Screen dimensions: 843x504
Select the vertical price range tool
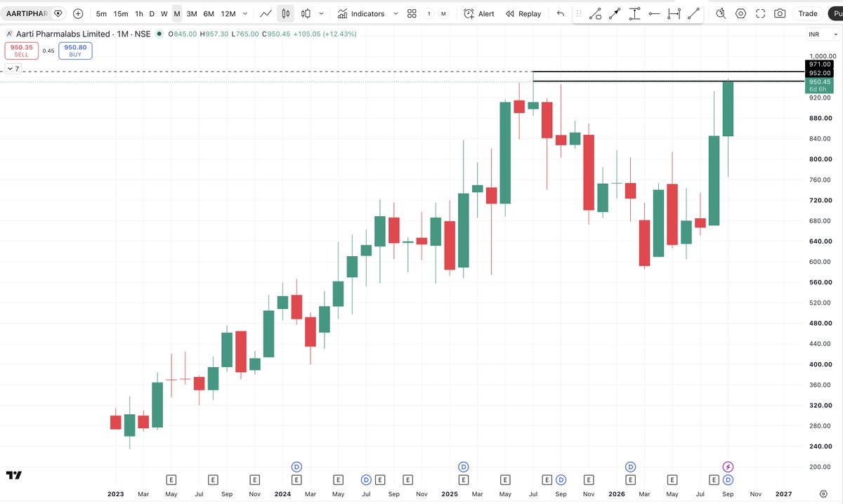point(634,13)
